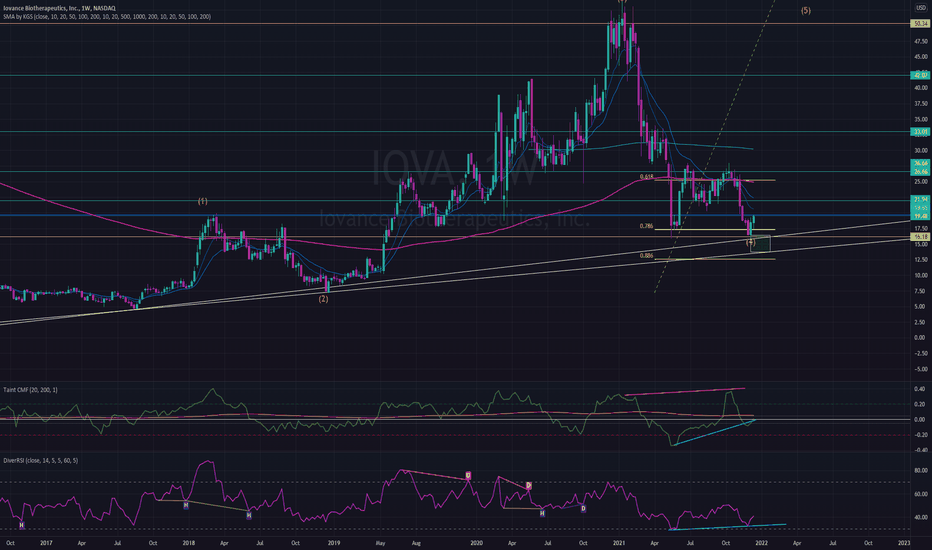Image resolution: width=932 pixels, height=550 pixels.
Task: Click 2017 on the time axis
Action: click(46, 543)
